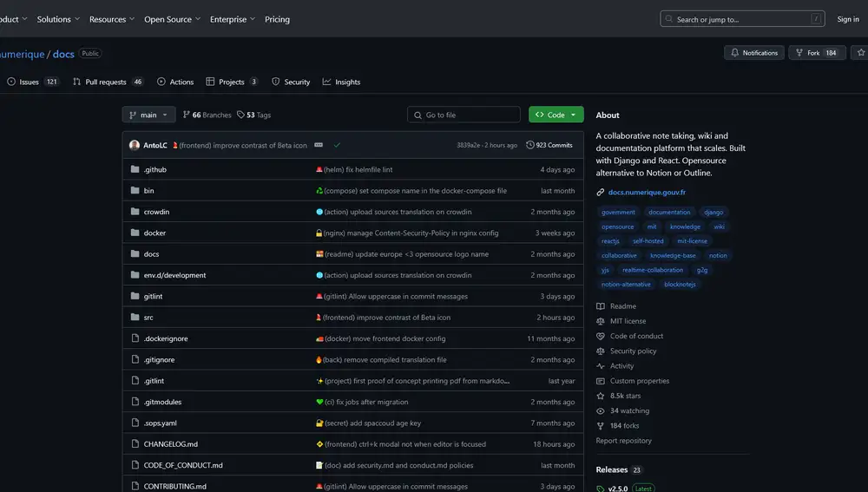Click the Issues circle icon

11,82
